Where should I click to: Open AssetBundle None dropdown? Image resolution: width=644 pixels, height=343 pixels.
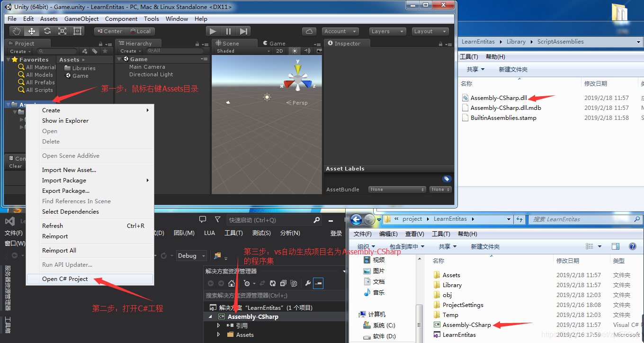pyautogui.click(x=397, y=190)
